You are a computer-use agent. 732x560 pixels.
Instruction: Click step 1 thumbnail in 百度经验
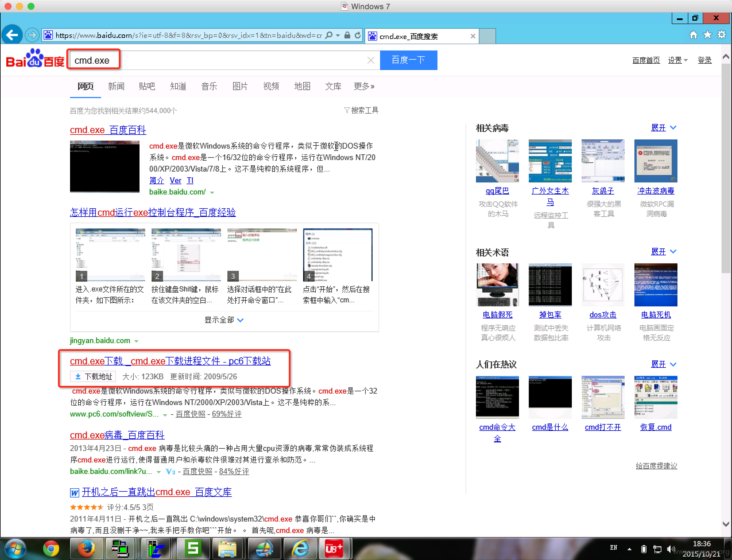111,255
